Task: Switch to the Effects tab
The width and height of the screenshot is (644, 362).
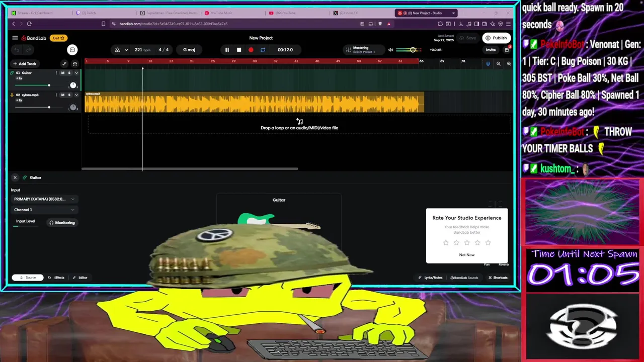Action: tap(56, 278)
